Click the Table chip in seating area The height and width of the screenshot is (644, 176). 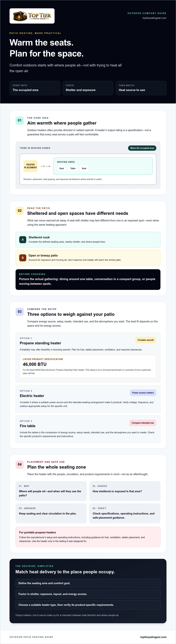(x=73, y=169)
